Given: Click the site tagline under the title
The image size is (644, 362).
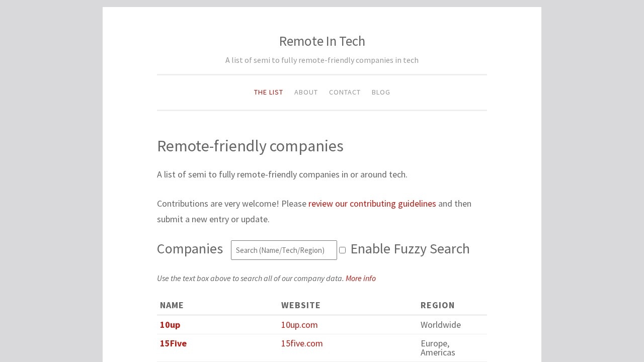Looking at the screenshot, I should [322, 60].
